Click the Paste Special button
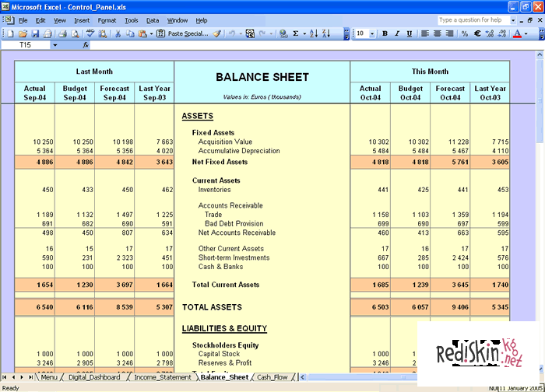This screenshot has height=392, width=545. tap(181, 33)
